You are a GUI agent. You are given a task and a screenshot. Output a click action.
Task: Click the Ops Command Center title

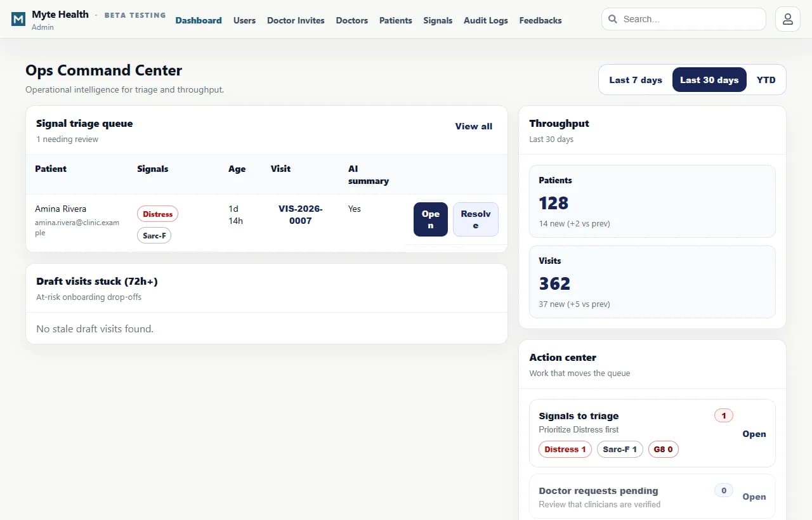click(104, 70)
